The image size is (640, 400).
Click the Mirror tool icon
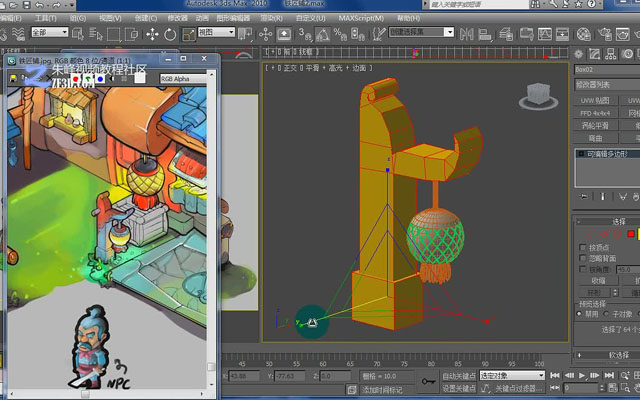(466, 34)
